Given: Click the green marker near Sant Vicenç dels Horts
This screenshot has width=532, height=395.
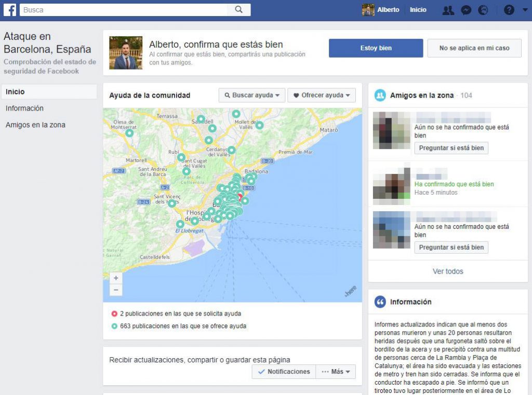Looking at the screenshot, I should click(172, 203).
